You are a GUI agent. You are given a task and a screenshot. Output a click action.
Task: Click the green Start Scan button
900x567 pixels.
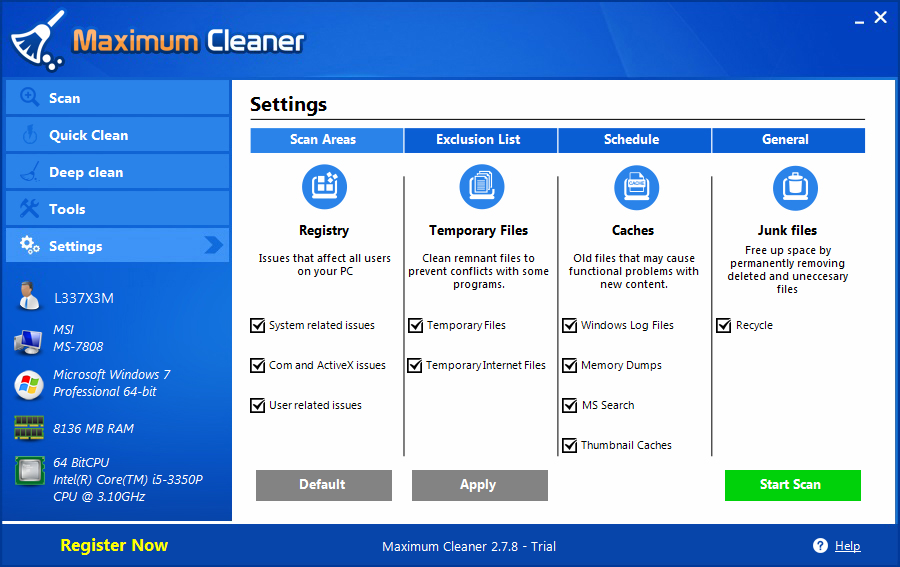coord(793,485)
